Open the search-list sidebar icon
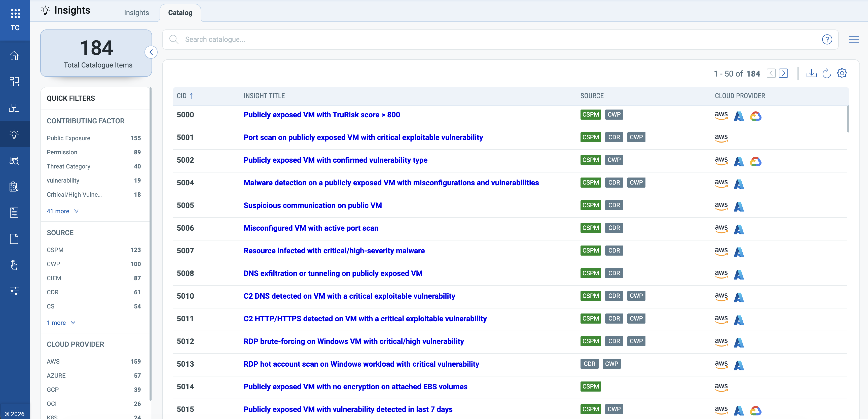 (14, 160)
